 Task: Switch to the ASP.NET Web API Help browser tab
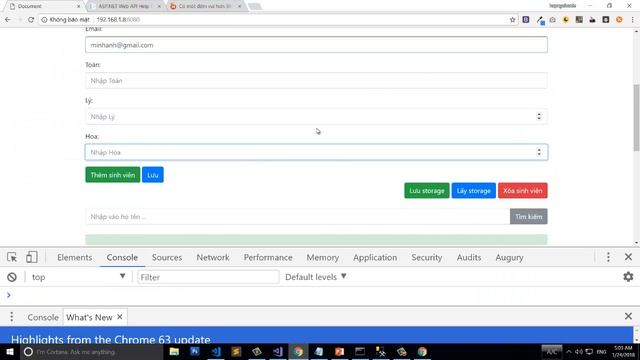point(124,6)
